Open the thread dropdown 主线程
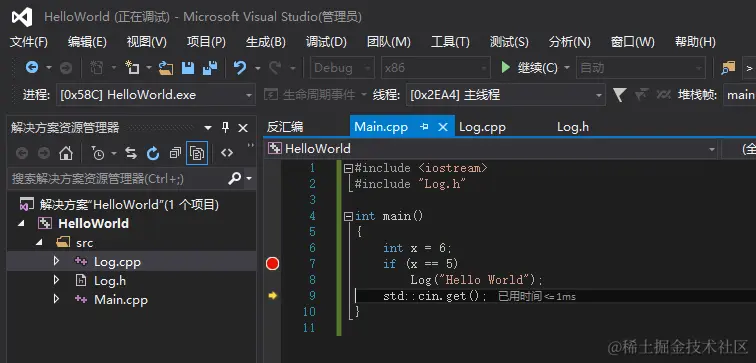The image size is (756, 363). click(x=506, y=95)
